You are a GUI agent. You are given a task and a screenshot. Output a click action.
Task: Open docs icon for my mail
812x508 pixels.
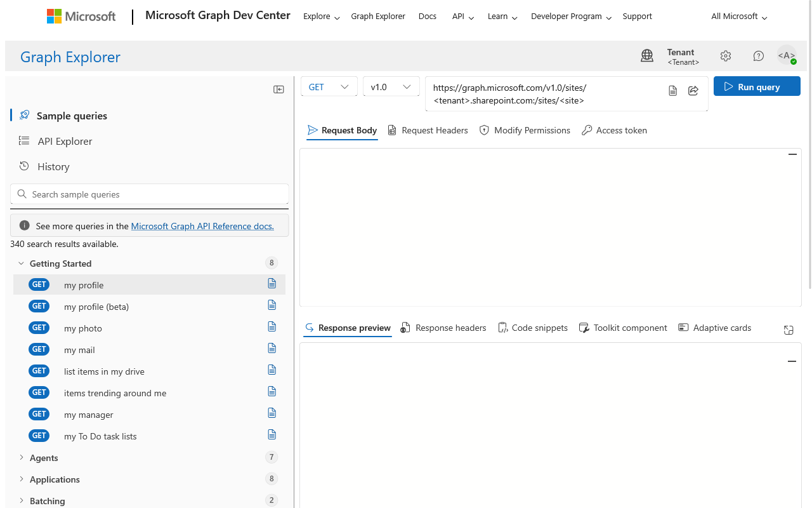click(x=272, y=348)
